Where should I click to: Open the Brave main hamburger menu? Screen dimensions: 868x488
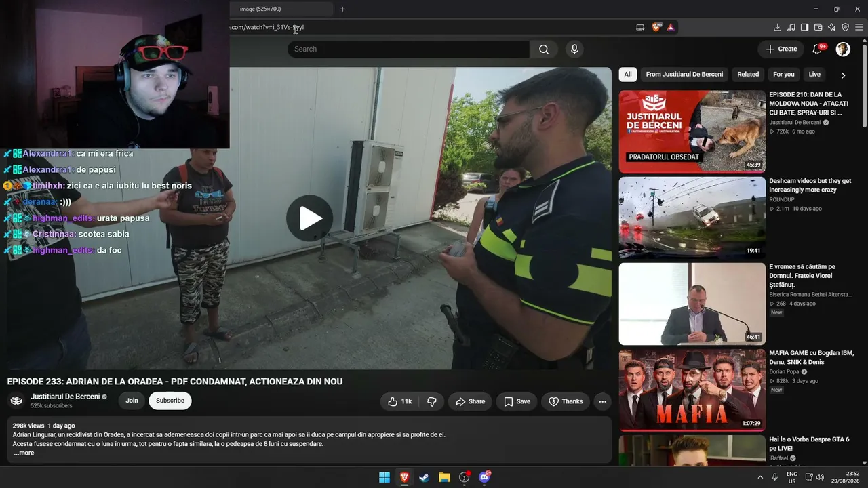(x=859, y=27)
